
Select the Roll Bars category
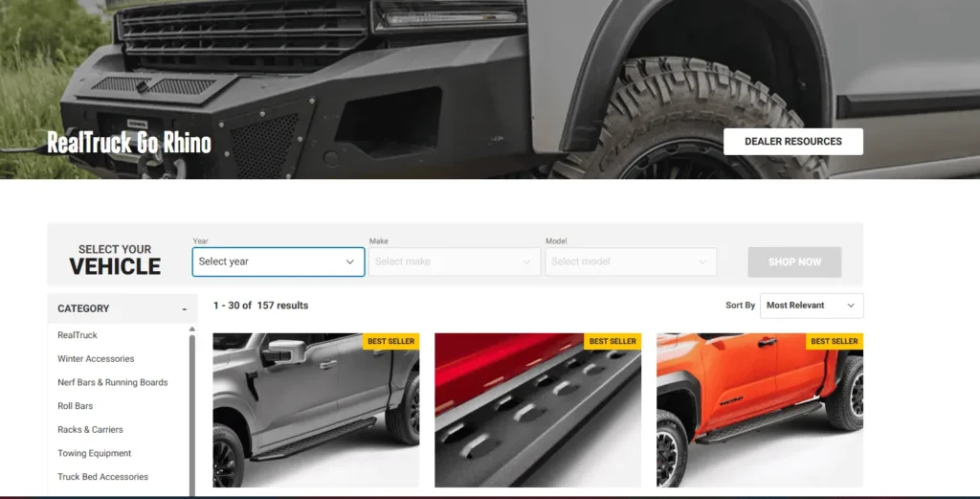coord(75,406)
